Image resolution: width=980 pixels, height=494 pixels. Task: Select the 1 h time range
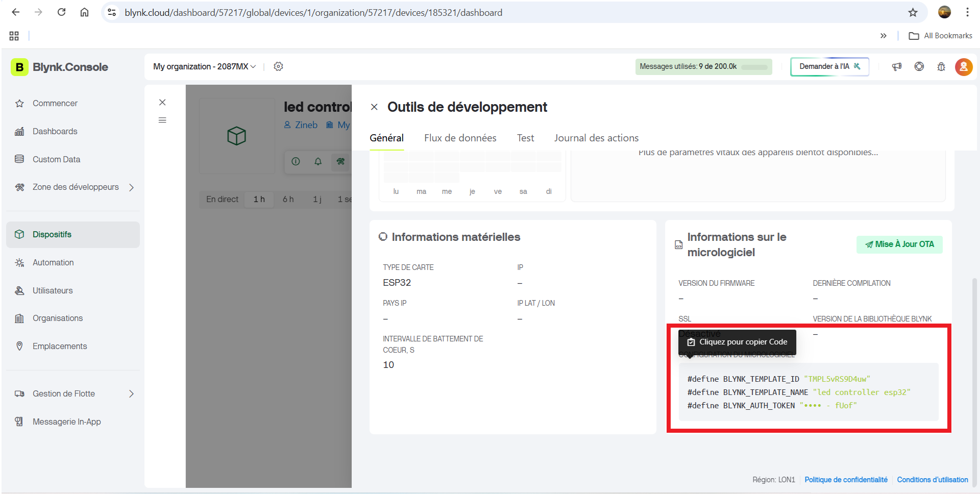click(259, 199)
